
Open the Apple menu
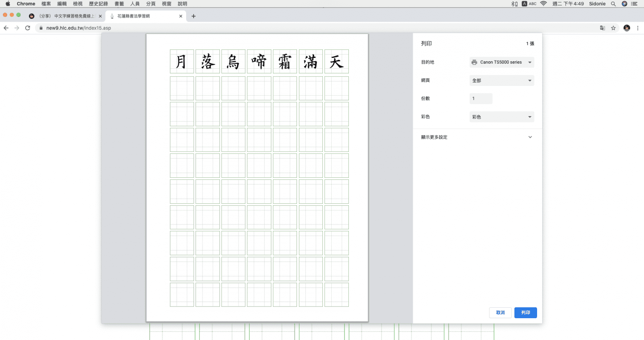click(x=8, y=4)
